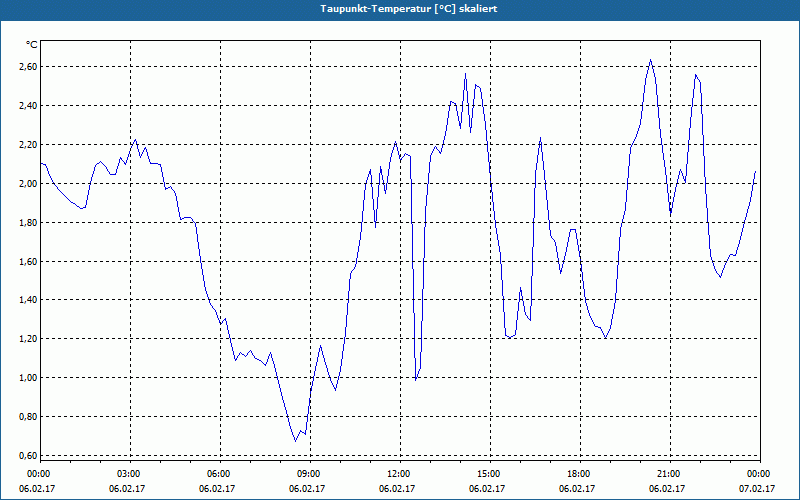This screenshot has width=800, height=500.
Task: Click the 09:00 time axis label
Action: click(x=307, y=474)
